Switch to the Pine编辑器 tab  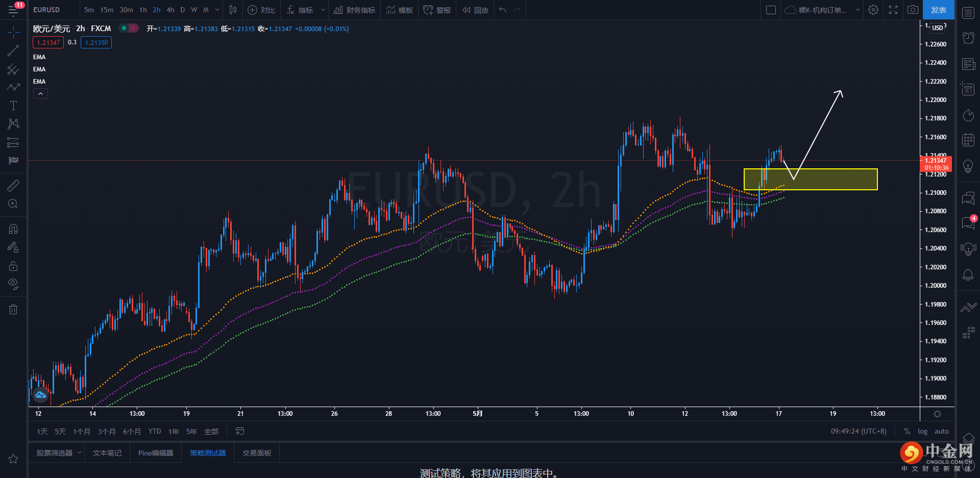click(x=156, y=453)
